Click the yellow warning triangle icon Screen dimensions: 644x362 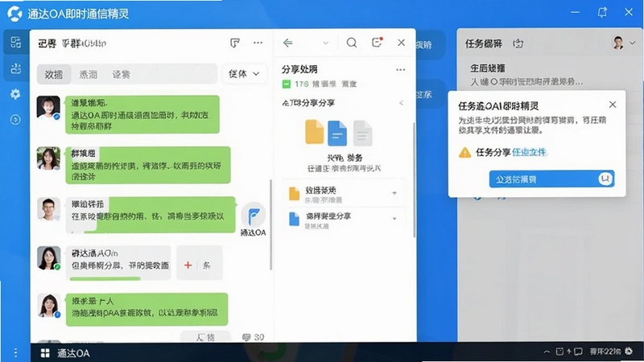[465, 152]
